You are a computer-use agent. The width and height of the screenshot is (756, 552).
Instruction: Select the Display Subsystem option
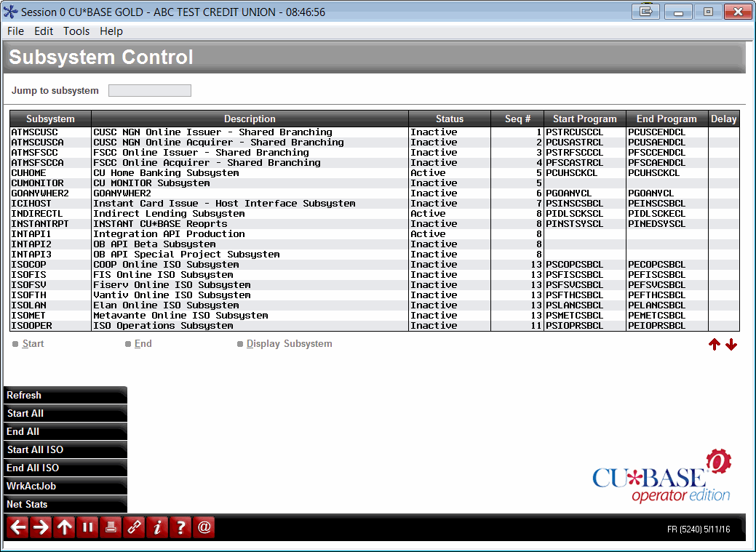click(x=289, y=343)
